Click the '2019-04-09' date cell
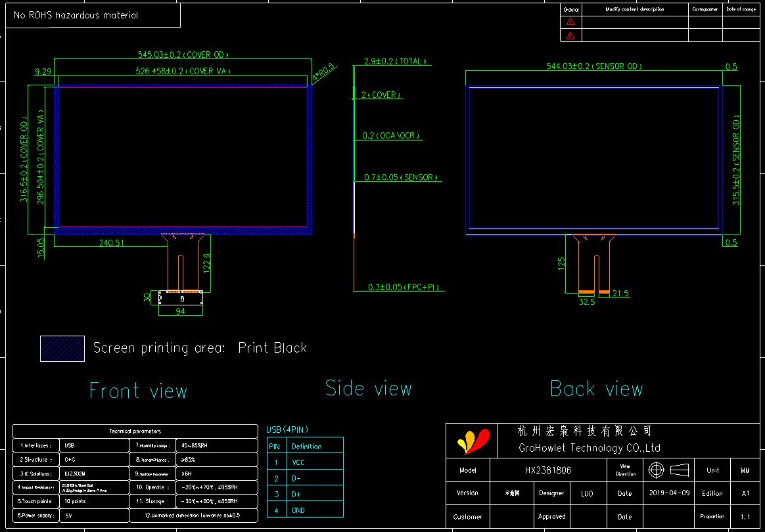 (669, 493)
